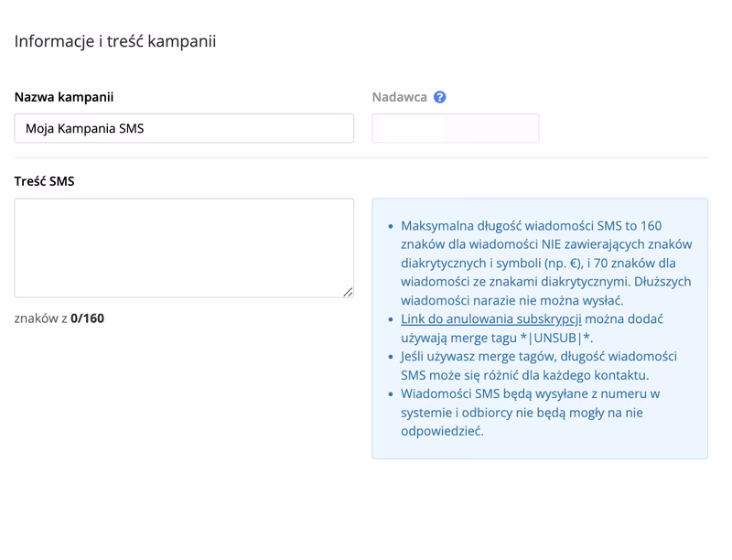Click the 0/160 character counter
The image size is (732, 560).
point(87,319)
